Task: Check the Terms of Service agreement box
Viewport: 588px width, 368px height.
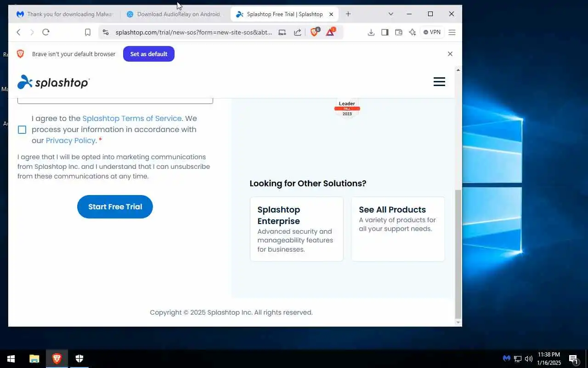Action: point(22,130)
